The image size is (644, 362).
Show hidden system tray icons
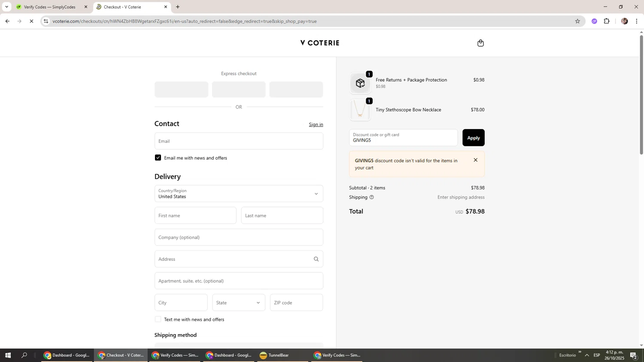click(x=586, y=355)
